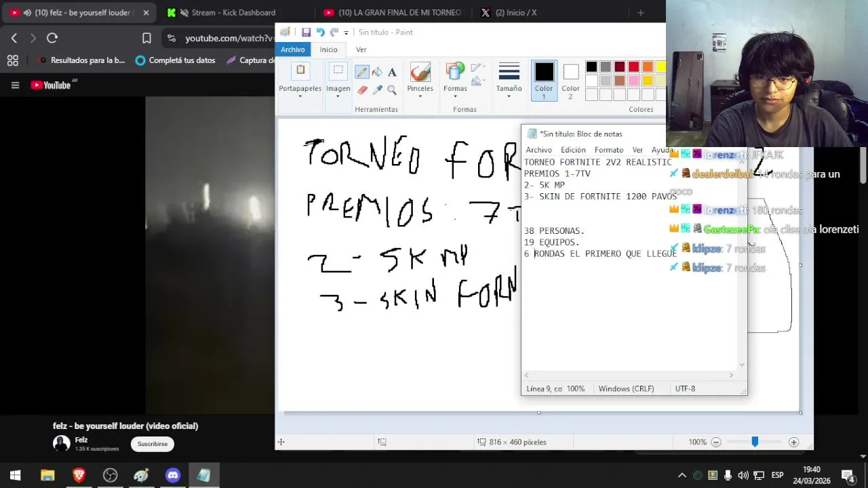Switch to Paint's Ver ribbon tab
Image resolution: width=868 pixels, height=488 pixels.
point(361,49)
